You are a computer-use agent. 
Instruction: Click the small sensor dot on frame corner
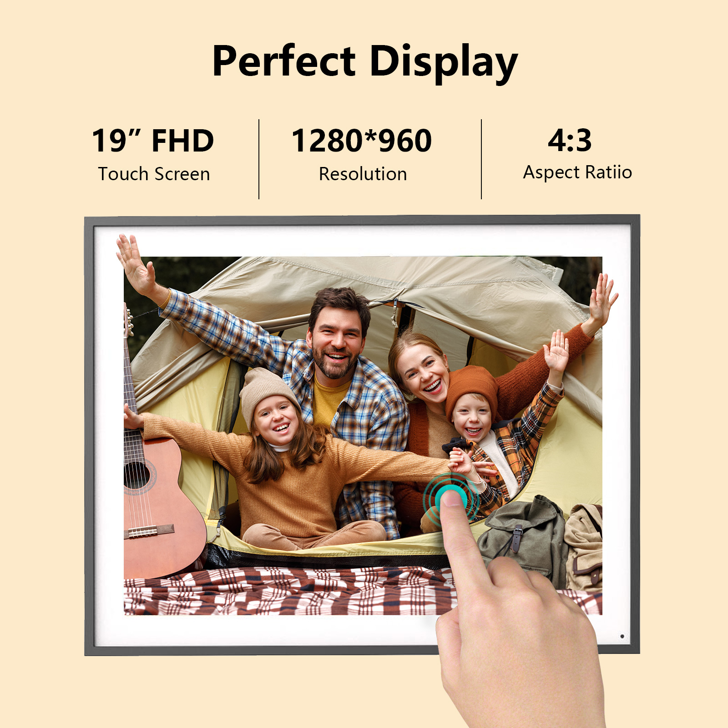(622, 636)
